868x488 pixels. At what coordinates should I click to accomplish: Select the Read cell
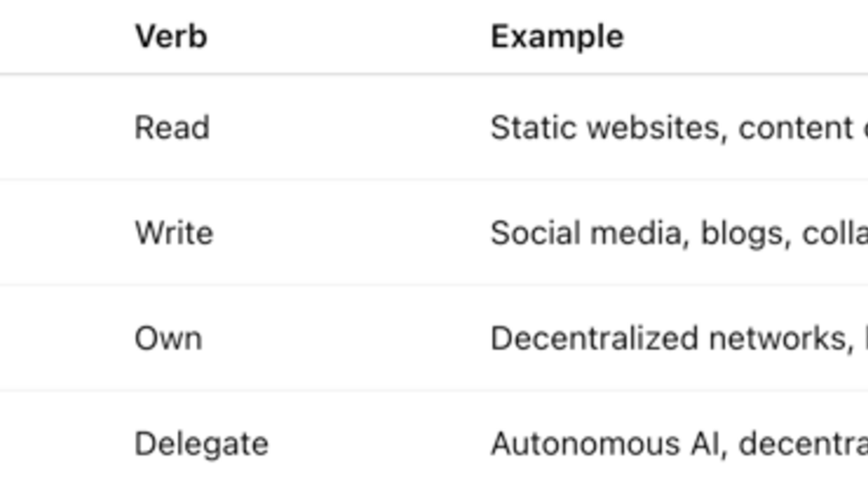click(172, 128)
